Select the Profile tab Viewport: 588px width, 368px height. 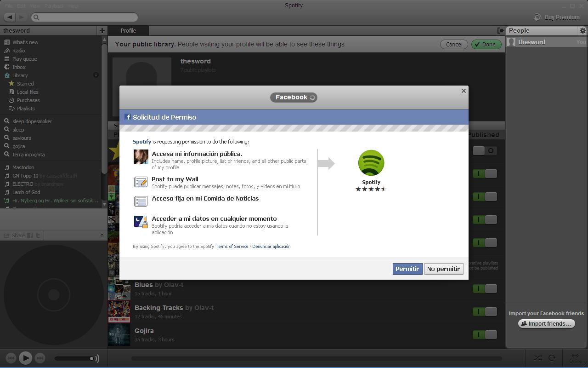click(x=128, y=30)
